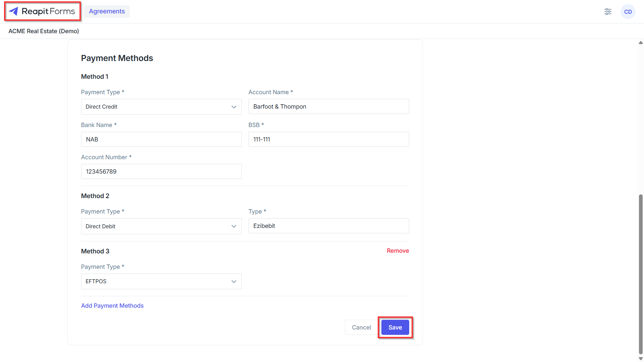Open the settings sliders icon

coord(608,12)
